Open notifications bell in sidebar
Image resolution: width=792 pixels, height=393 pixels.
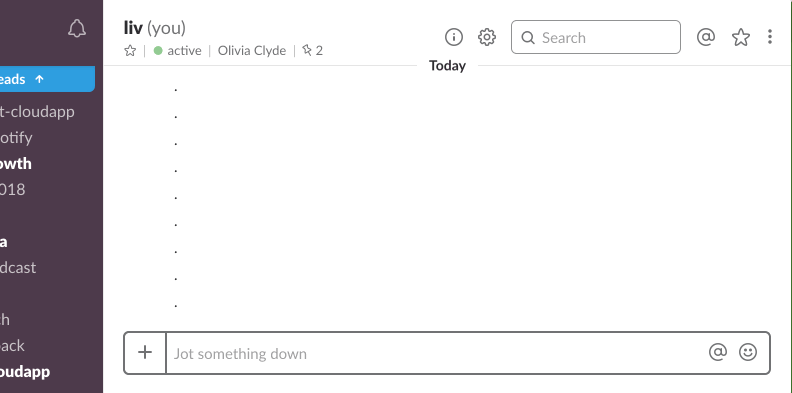point(77,29)
